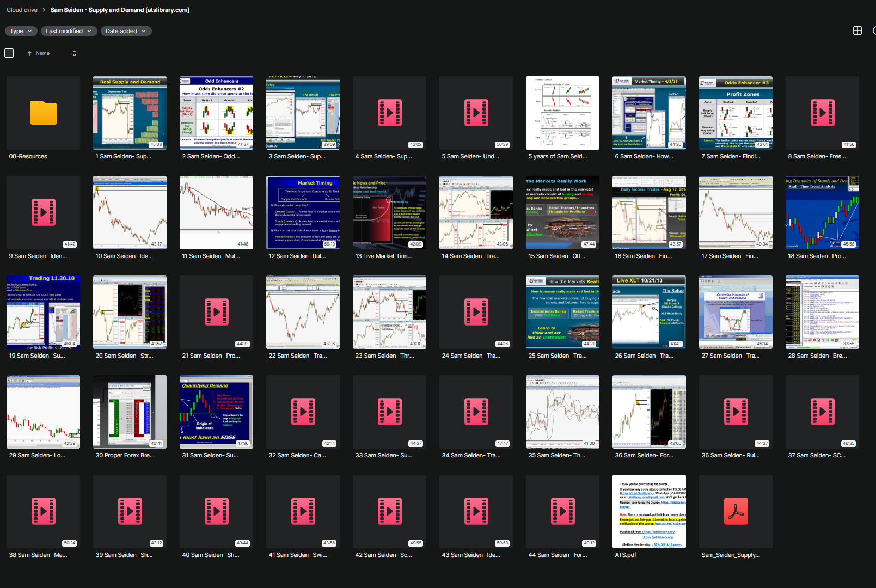Open video icon for 4 Sam Seiden- Sup...
876x588 pixels.
point(390,113)
